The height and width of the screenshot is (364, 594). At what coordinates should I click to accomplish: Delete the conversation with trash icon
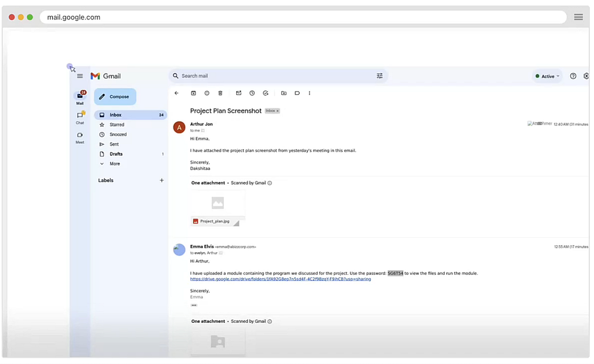coord(220,93)
